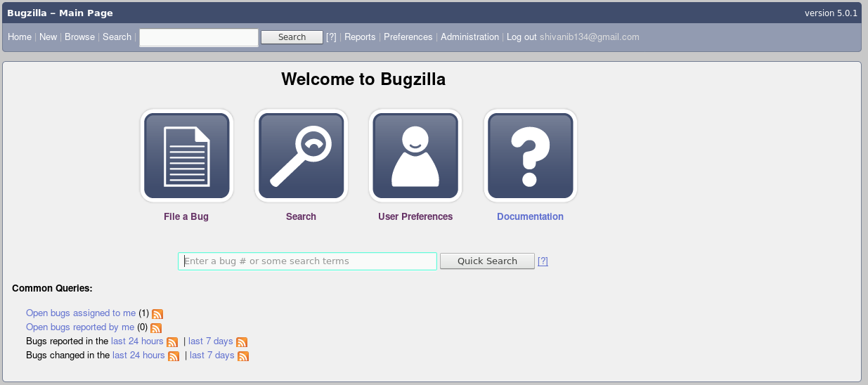Screen dimensions: 868x385
Task: Click RSS feed icon for bugs reported by me
Action: (156, 328)
